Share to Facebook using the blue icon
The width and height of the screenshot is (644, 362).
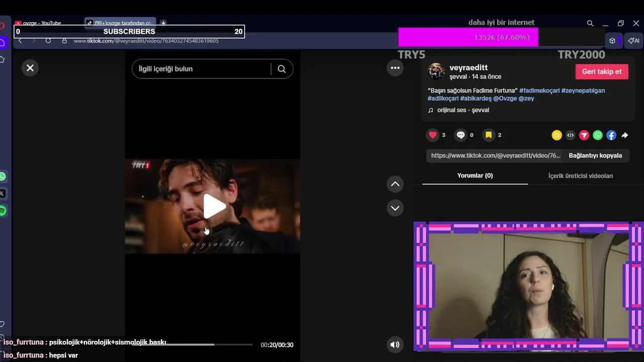coord(611,135)
